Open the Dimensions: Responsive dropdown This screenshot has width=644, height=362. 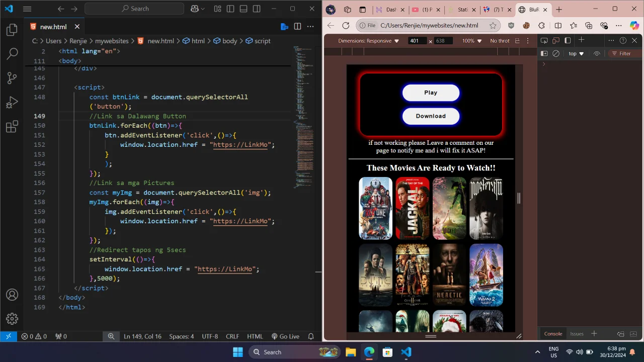(x=368, y=41)
